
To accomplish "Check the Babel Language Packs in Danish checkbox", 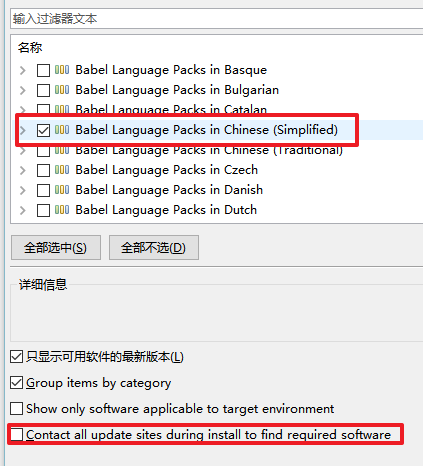I will click(x=43, y=190).
